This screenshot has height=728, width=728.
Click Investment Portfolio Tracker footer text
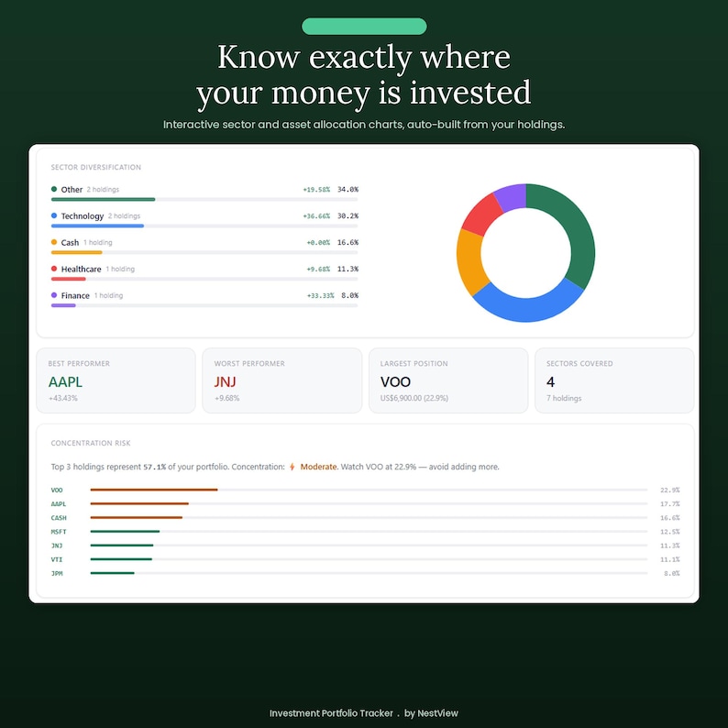point(331,713)
